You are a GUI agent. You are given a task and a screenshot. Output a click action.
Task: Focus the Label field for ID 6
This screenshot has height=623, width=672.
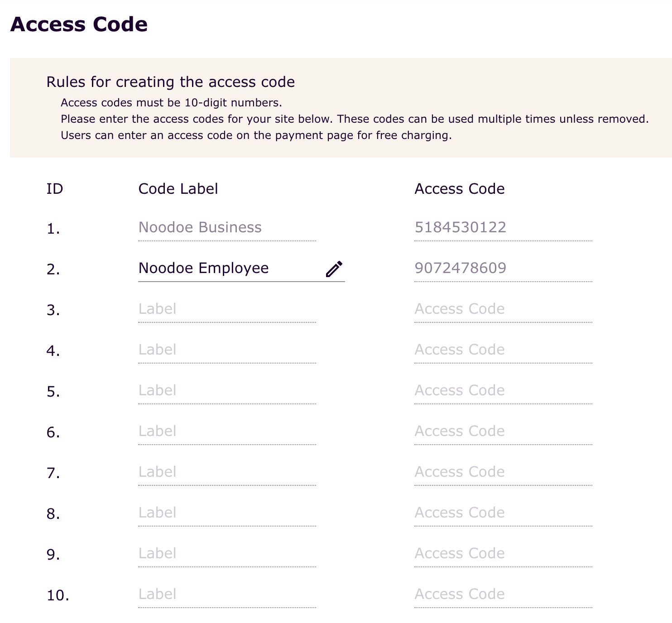point(226,431)
